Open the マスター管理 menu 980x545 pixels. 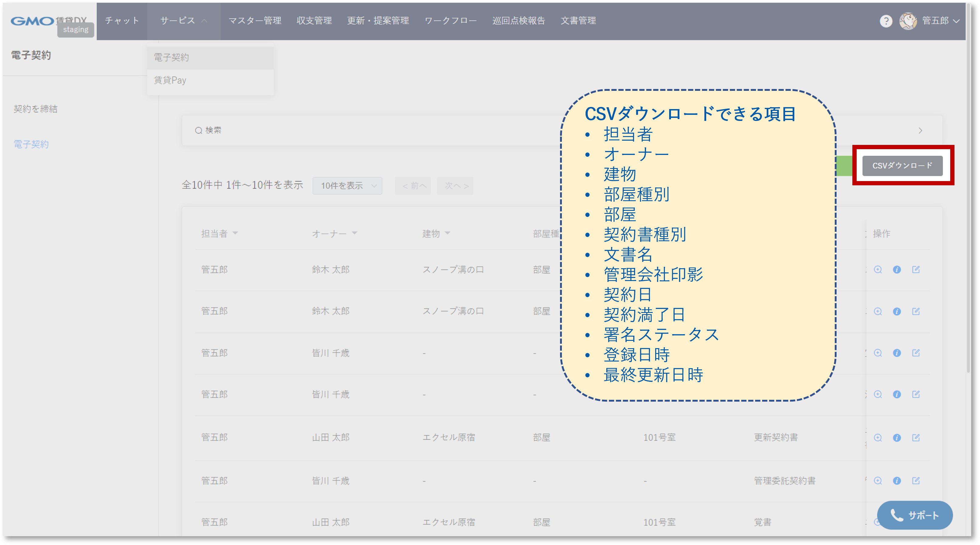(255, 21)
